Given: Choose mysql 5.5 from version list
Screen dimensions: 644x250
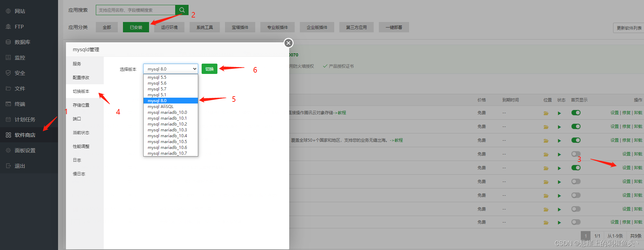Looking at the screenshot, I should (171, 77).
